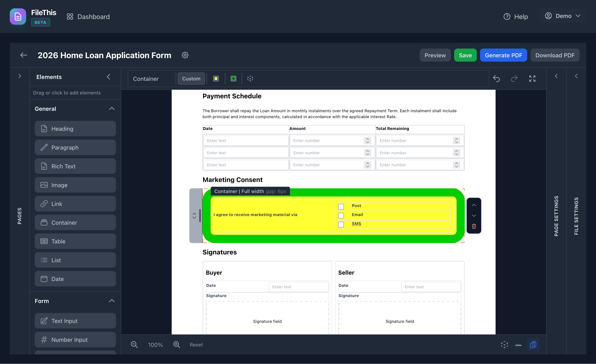
Task: Click the zoom-out magnifier at the bottom
Action: (x=135, y=345)
